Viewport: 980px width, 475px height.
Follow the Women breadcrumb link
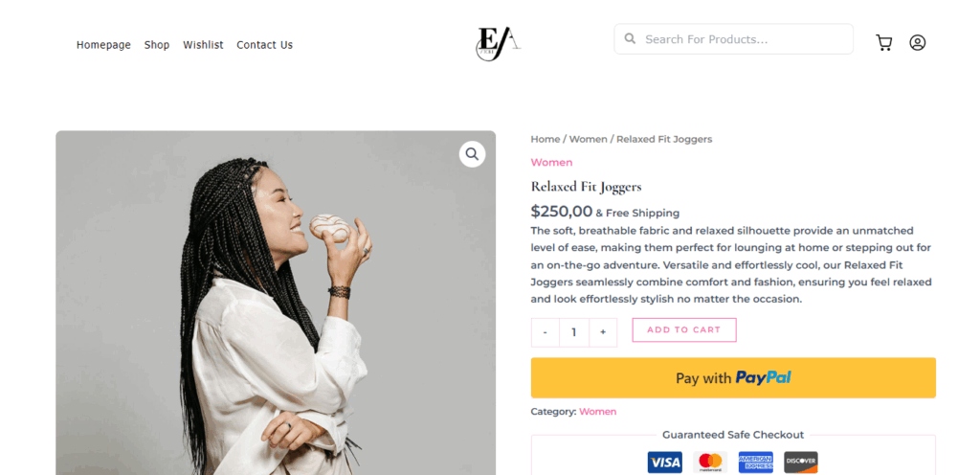[588, 140]
